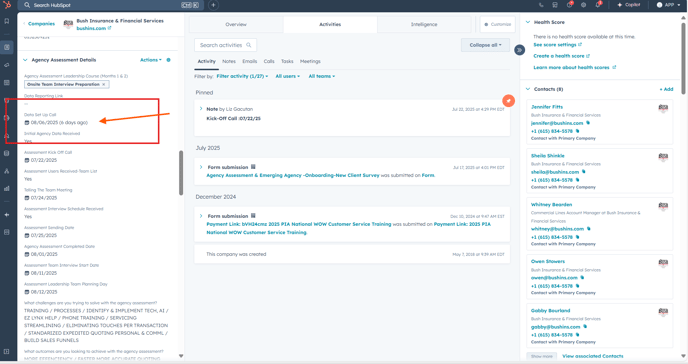Click the Customize button
The height and width of the screenshot is (364, 688).
pos(498,25)
